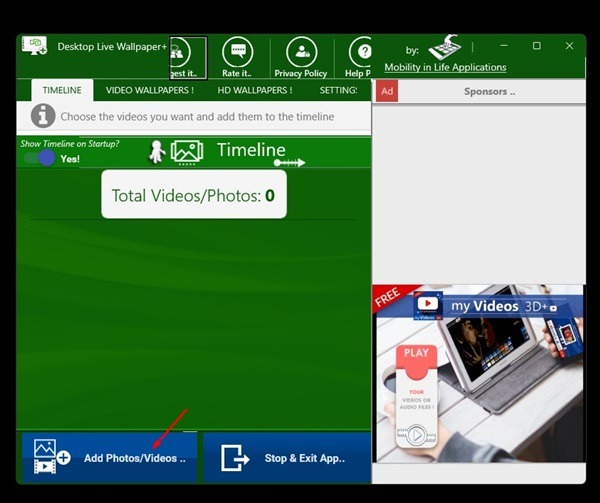Maximize the application window

(x=536, y=46)
